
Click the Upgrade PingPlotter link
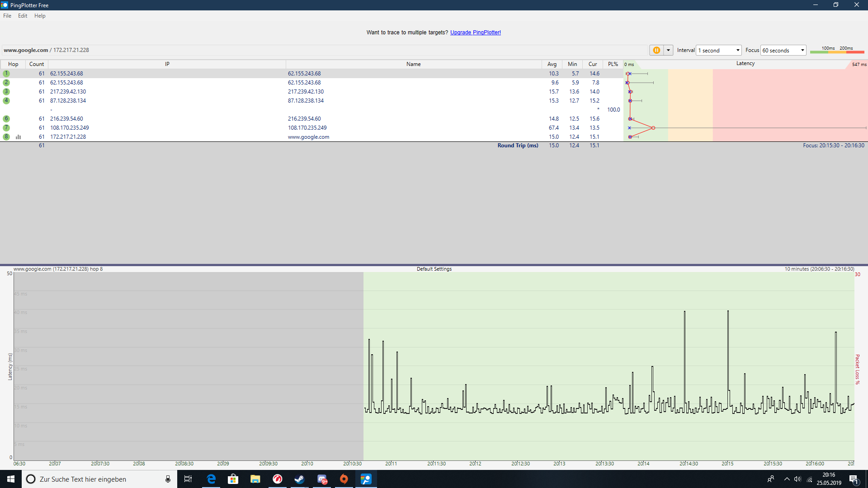pyautogui.click(x=475, y=33)
